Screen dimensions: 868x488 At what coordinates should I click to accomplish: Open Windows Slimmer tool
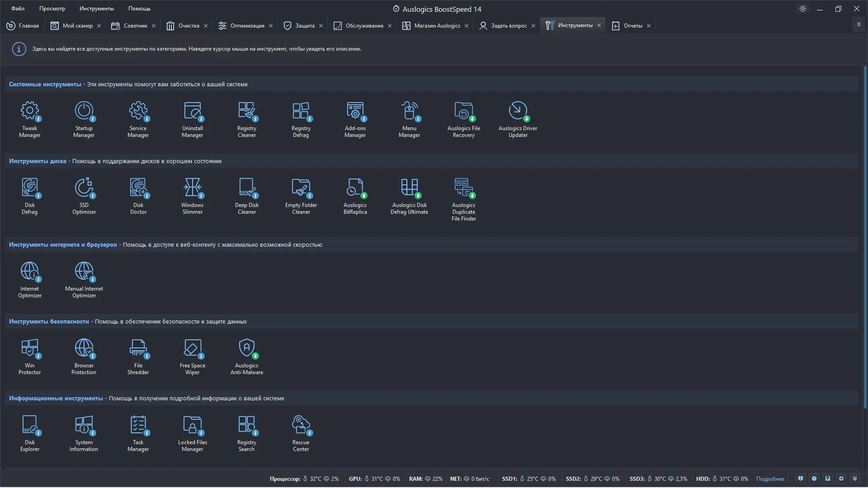tap(193, 196)
